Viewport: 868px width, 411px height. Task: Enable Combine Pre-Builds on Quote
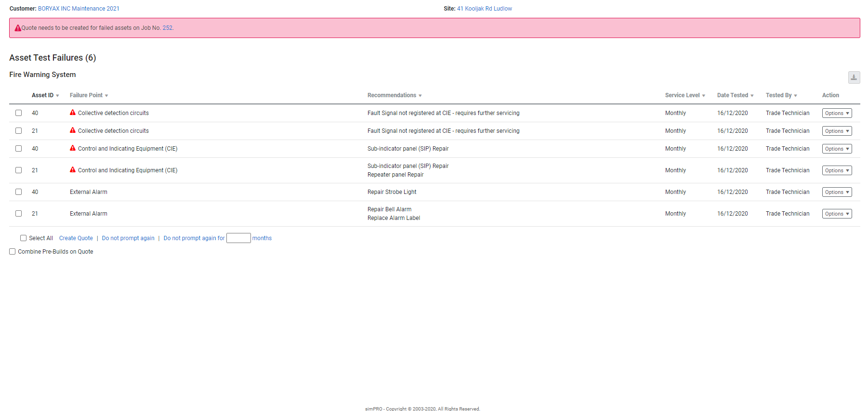tap(13, 252)
